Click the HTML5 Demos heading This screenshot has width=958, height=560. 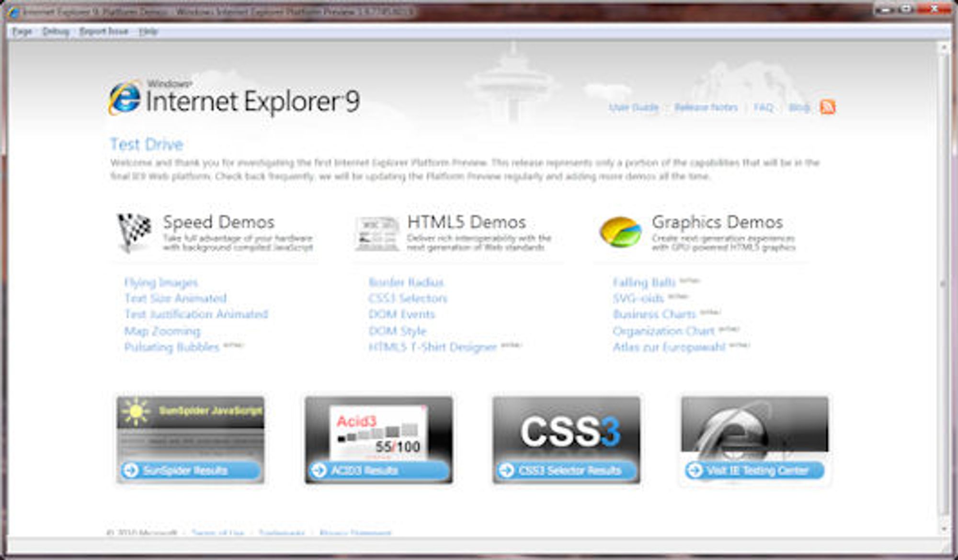pos(467,222)
